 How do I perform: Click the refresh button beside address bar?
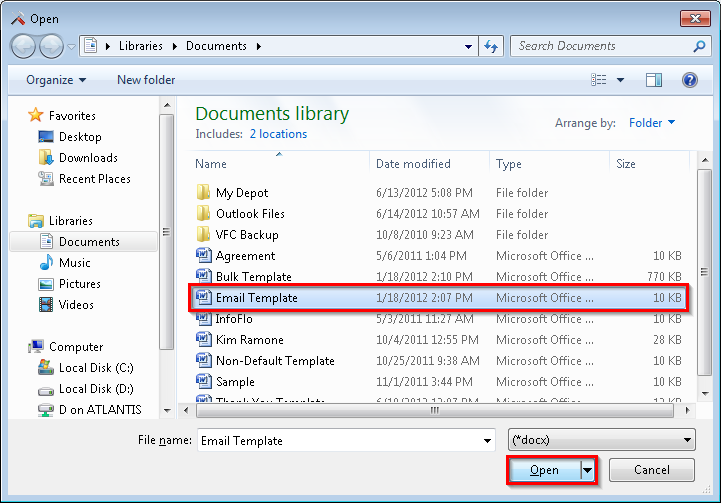point(492,46)
